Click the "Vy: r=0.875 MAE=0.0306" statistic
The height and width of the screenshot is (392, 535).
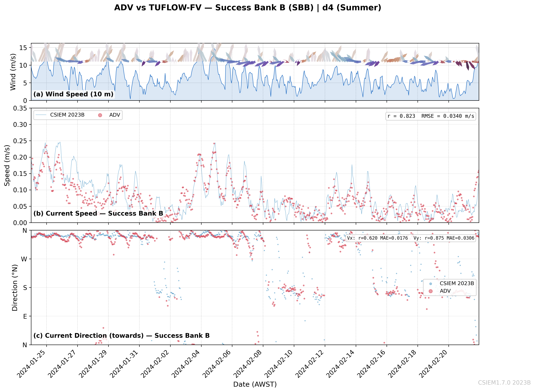coord(444,238)
